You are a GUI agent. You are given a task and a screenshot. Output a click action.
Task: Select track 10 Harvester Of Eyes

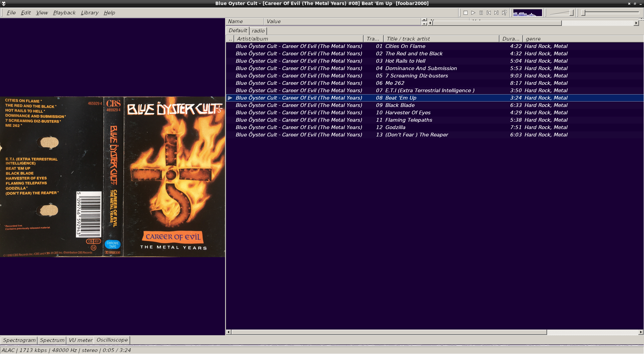(435, 113)
